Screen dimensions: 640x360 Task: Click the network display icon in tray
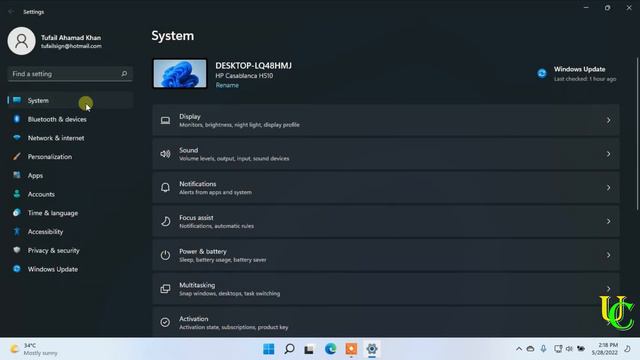click(558, 349)
